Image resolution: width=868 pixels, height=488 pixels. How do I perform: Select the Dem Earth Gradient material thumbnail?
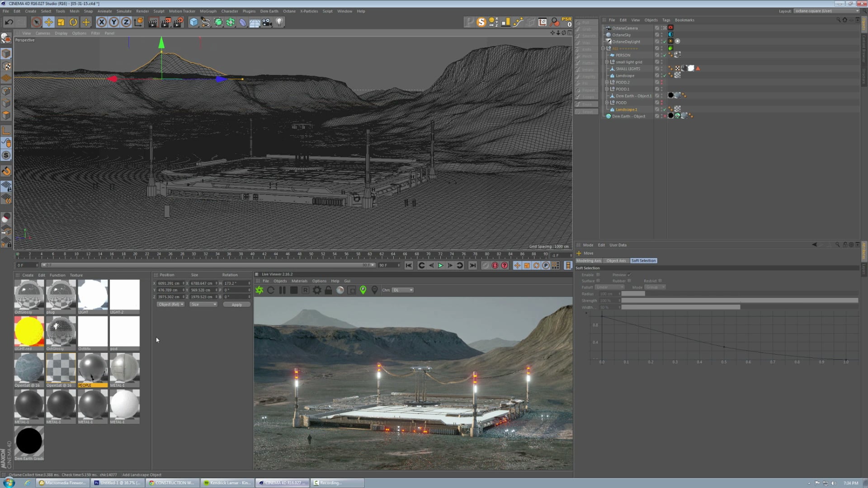tap(29, 441)
